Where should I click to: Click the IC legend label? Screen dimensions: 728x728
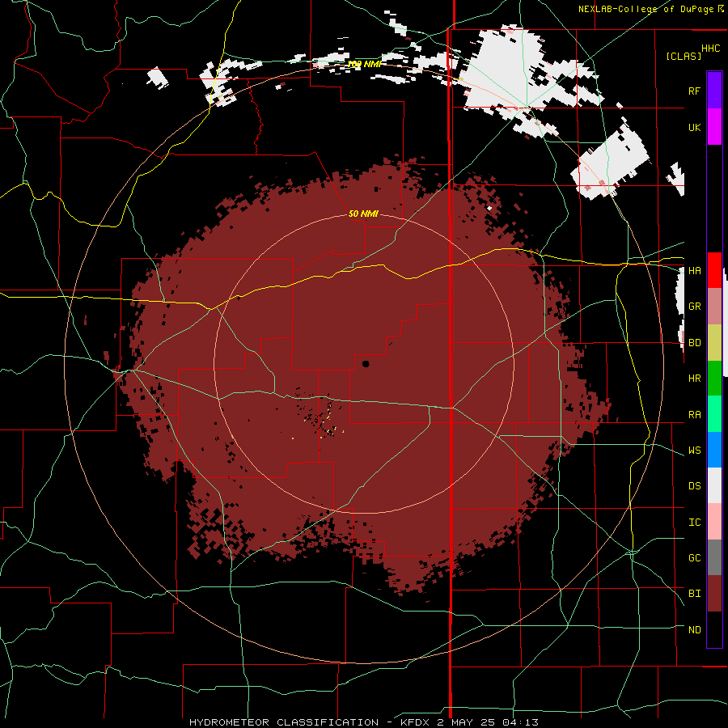[x=694, y=523]
